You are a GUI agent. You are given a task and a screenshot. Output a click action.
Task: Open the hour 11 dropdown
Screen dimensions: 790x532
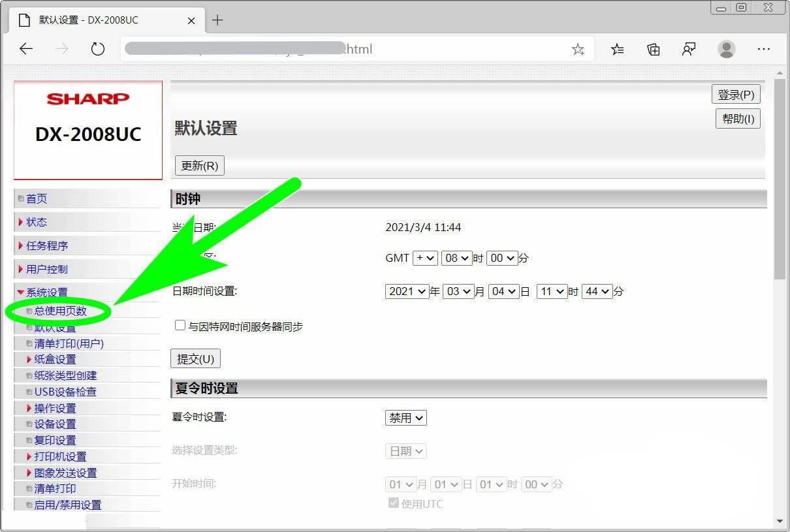click(x=552, y=291)
